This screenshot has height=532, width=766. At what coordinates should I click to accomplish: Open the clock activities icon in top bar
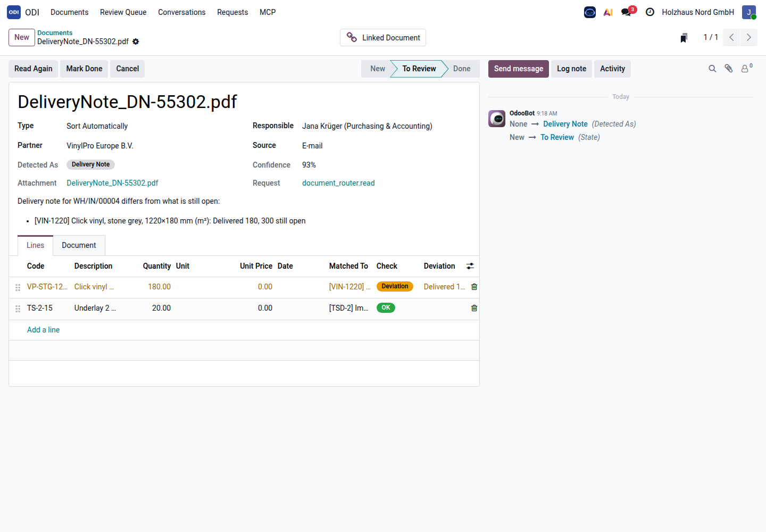pyautogui.click(x=650, y=12)
